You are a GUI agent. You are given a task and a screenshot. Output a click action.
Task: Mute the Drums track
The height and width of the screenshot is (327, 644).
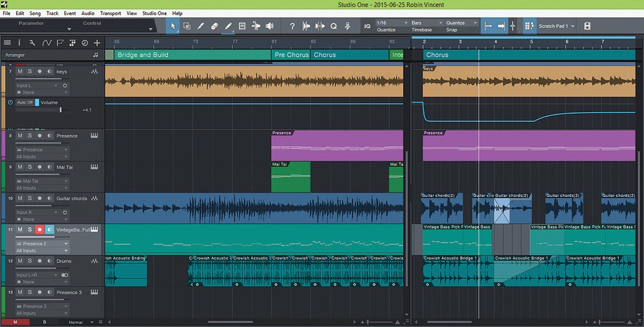tap(19, 261)
